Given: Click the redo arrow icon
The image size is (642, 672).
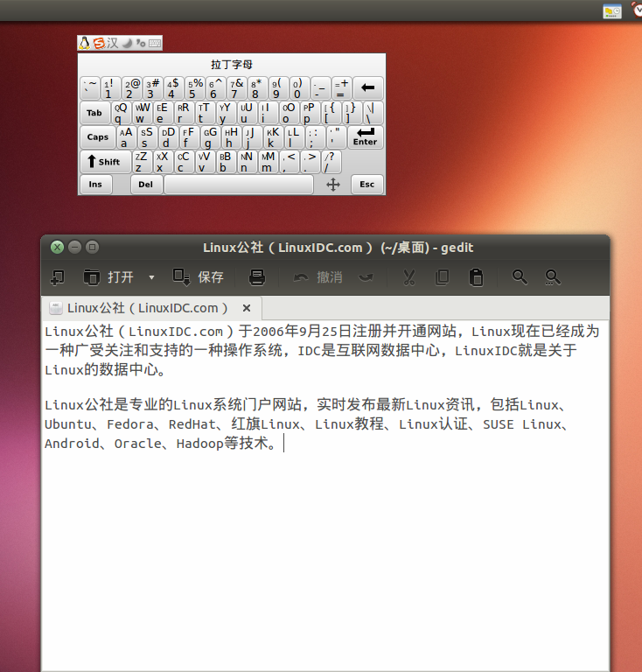Looking at the screenshot, I should [366, 277].
